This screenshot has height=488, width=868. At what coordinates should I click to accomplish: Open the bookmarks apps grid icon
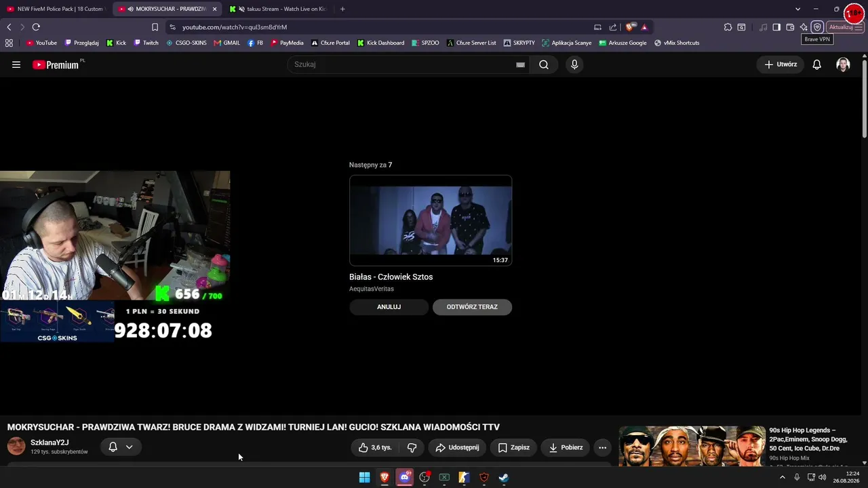[x=9, y=43]
